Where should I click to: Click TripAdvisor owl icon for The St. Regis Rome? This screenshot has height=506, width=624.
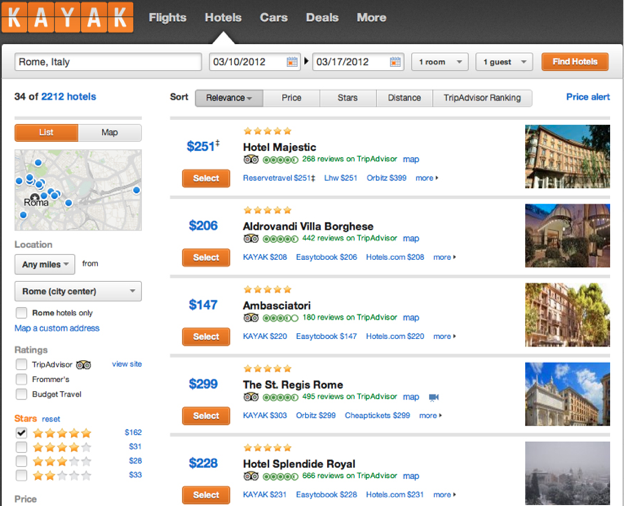coord(251,397)
